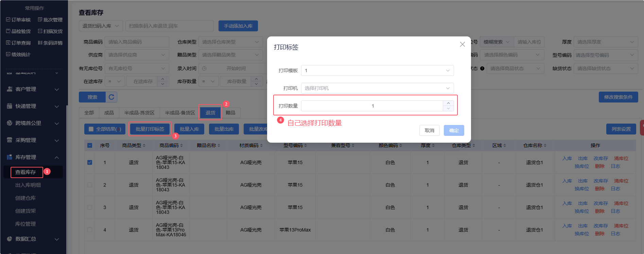Open the 请选择赠品类型 dropdown

pos(230,55)
